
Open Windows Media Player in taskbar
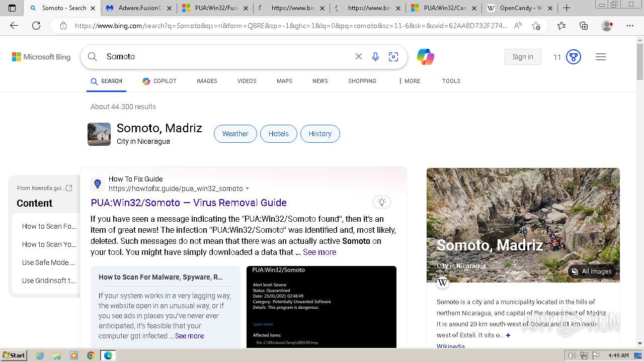(74, 355)
